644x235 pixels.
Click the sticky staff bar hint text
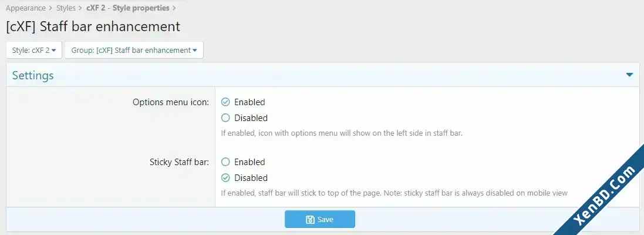click(x=395, y=193)
